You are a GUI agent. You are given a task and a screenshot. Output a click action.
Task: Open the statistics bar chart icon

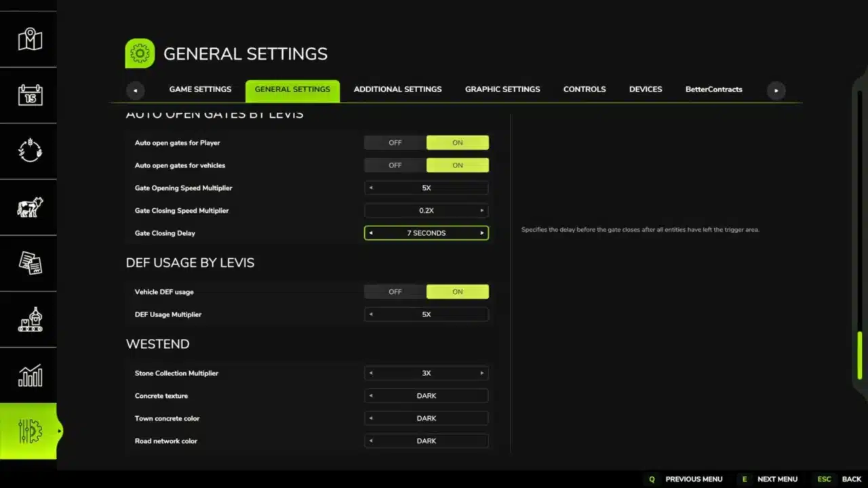[30, 375]
